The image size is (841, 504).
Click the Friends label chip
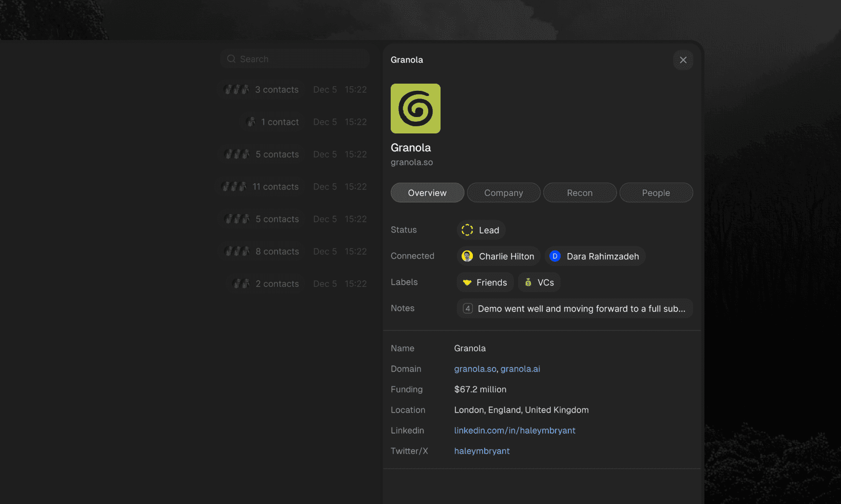[485, 282]
